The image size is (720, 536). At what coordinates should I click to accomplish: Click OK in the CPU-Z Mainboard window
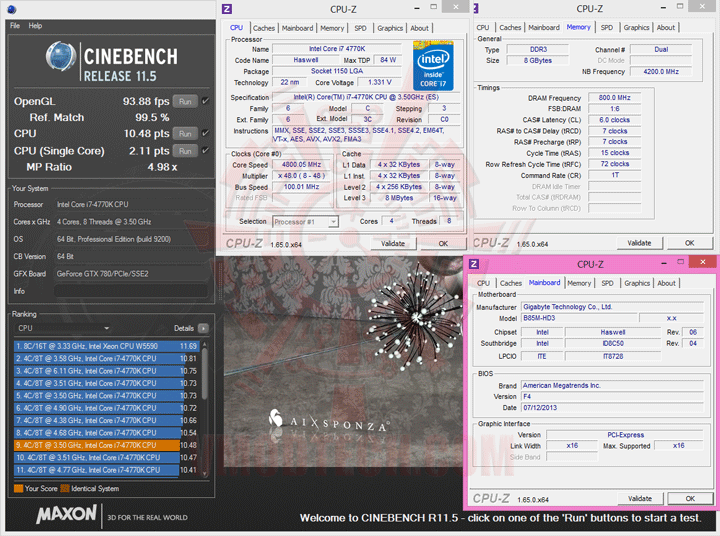click(690, 498)
